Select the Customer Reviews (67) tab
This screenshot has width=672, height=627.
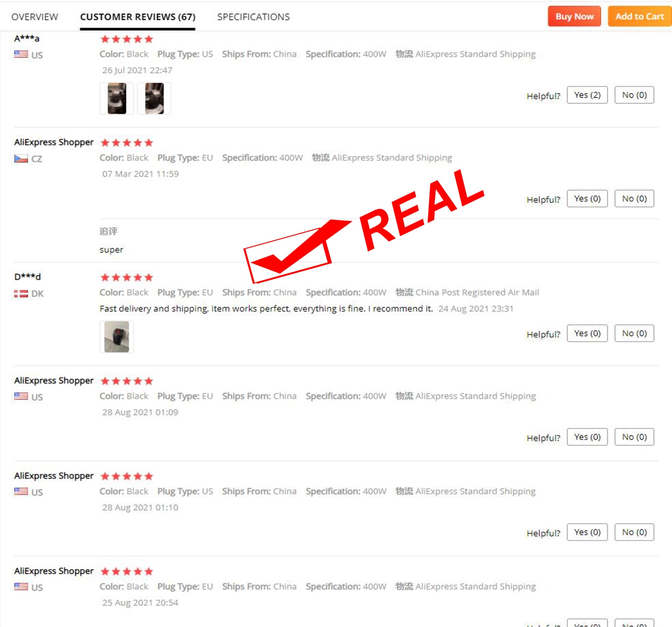tap(138, 17)
